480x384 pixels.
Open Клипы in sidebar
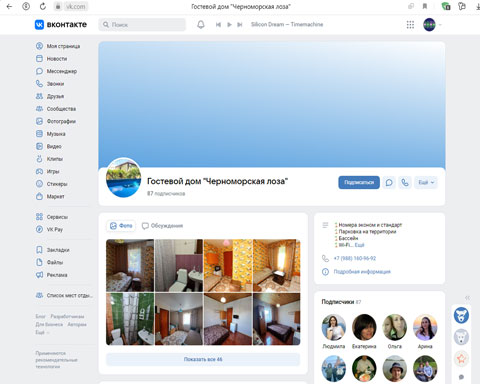[x=50, y=159]
